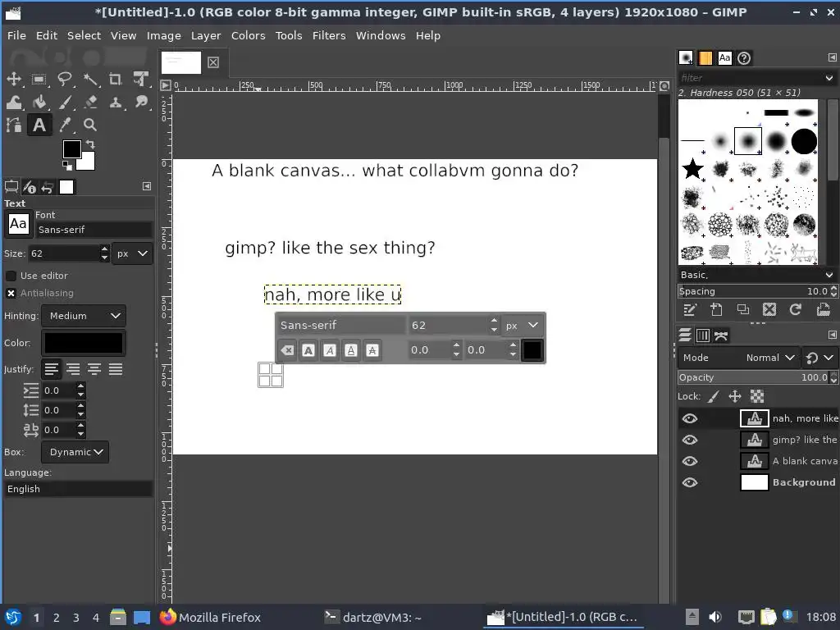Delete the selected brush
Screen dimensions: 840x630
tap(769, 309)
